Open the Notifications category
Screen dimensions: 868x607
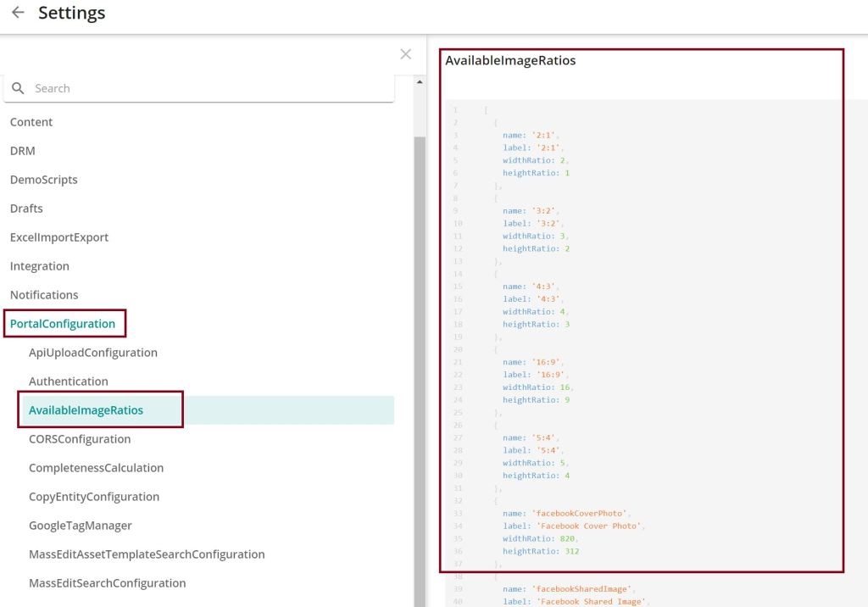44,295
